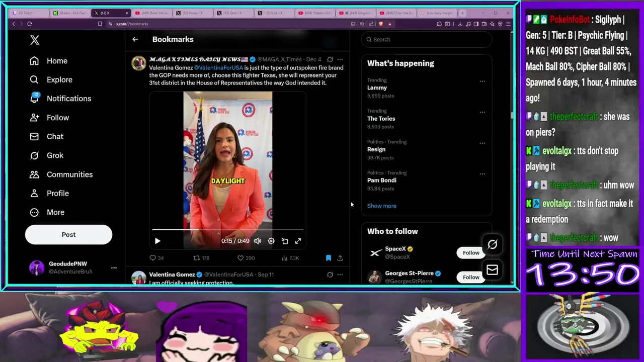Open trending topic Lammy

tap(377, 87)
